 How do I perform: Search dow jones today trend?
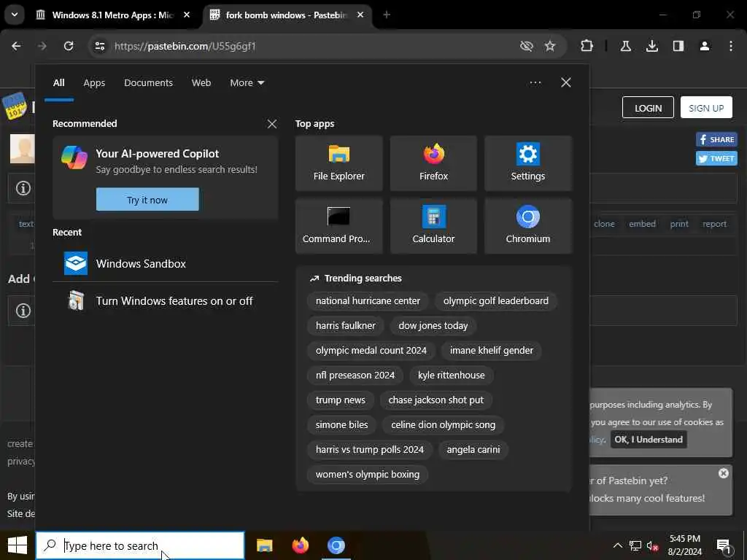pyautogui.click(x=433, y=326)
